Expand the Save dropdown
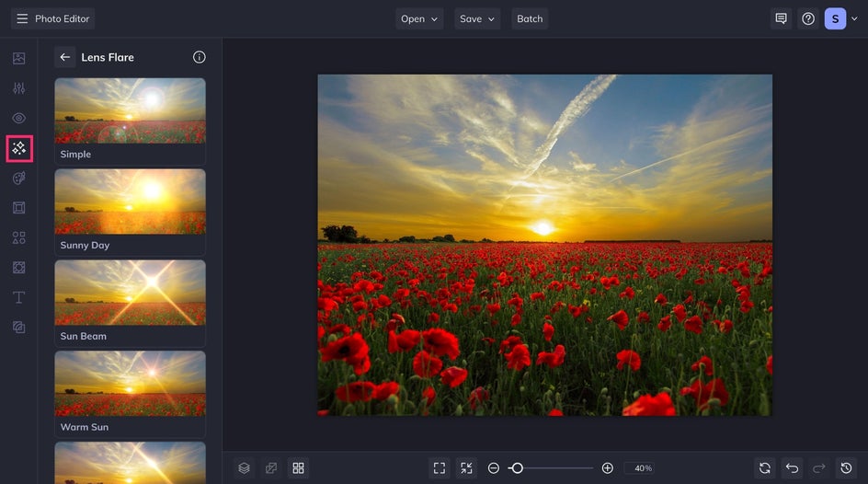Screen dimensions: 868x484 pos(477,18)
